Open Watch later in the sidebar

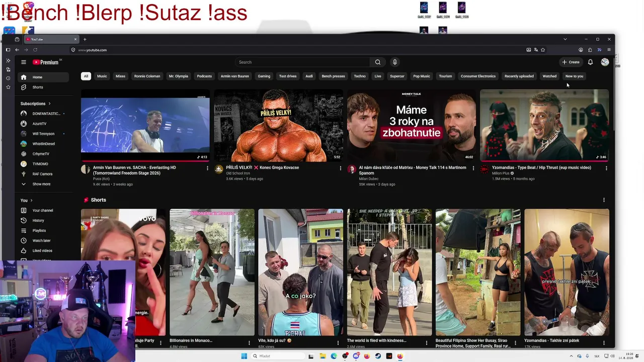pyautogui.click(x=43, y=241)
